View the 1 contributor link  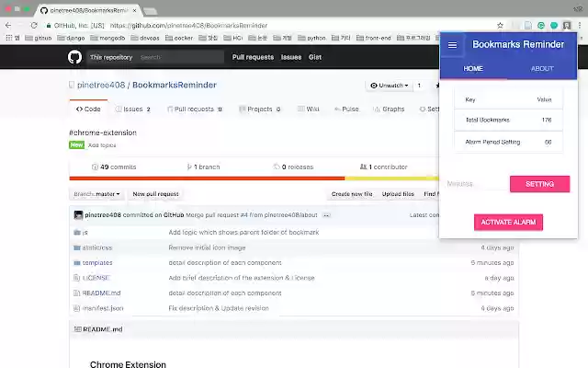[383, 167]
